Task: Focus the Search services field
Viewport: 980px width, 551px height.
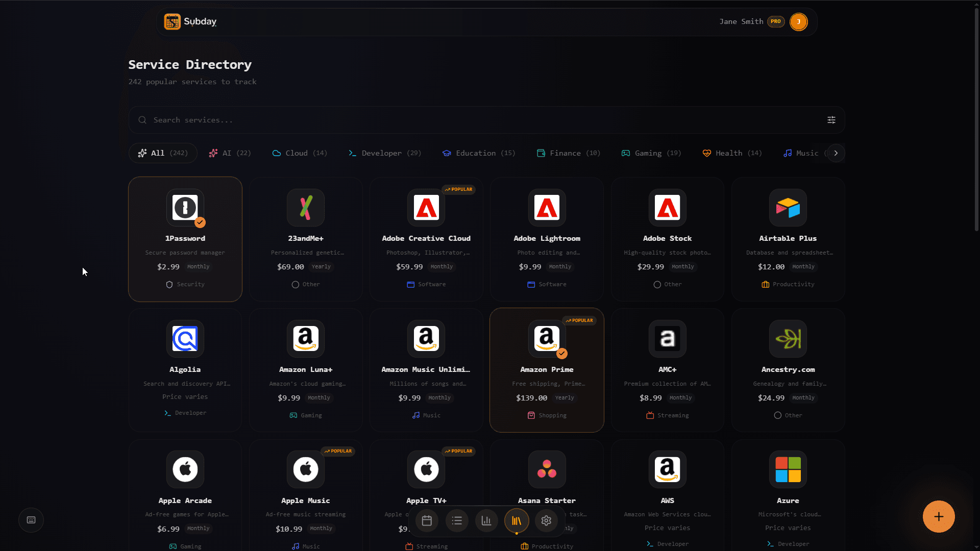Action: 486,120
